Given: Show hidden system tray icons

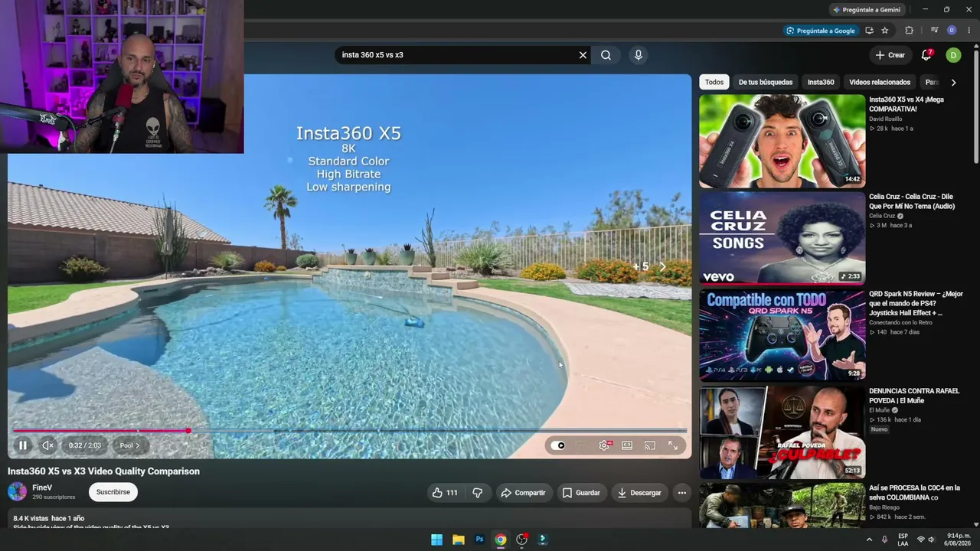Looking at the screenshot, I should 869,540.
